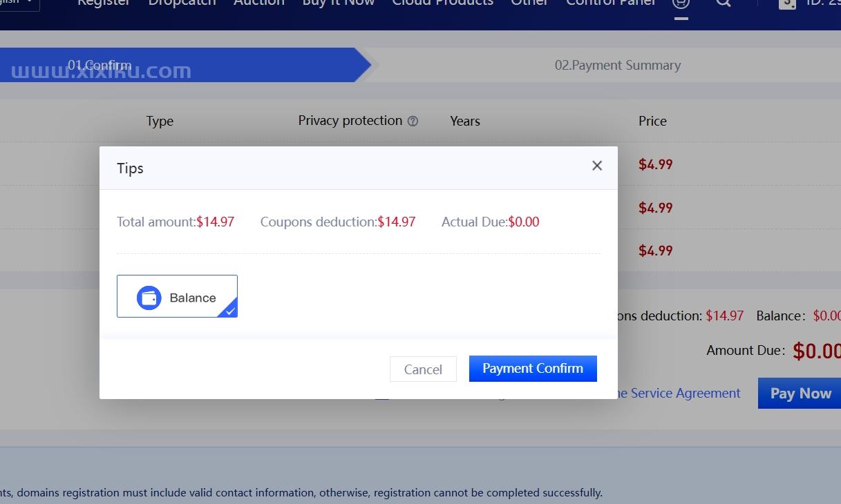The width and height of the screenshot is (841, 504).
Task: Close the Tips dialog with X
Action: pos(597,166)
